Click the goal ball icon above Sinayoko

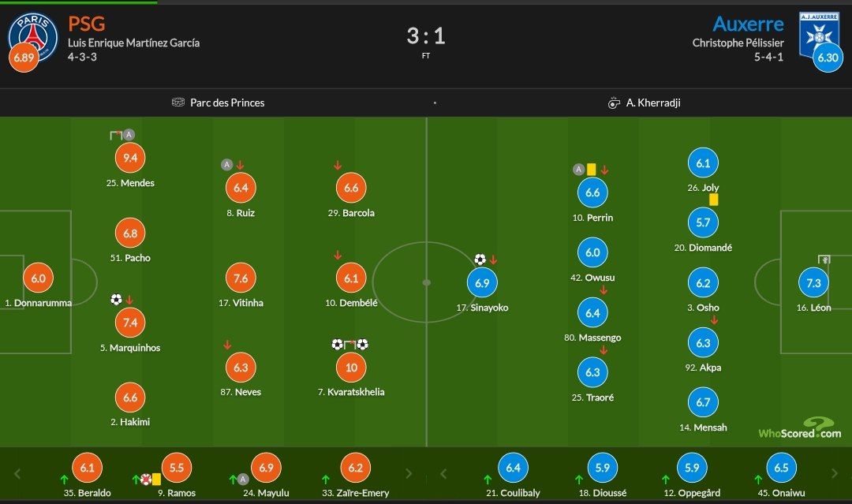coord(480,259)
